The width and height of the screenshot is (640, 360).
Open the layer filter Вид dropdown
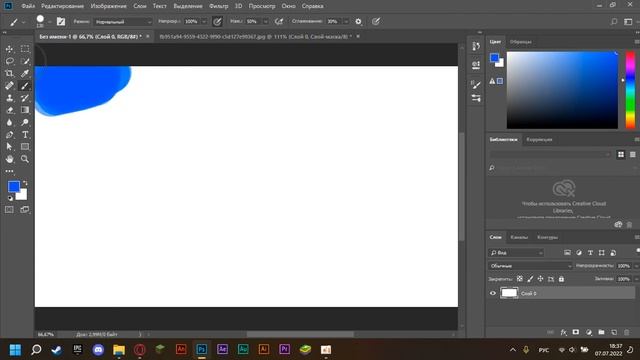[x=516, y=253]
